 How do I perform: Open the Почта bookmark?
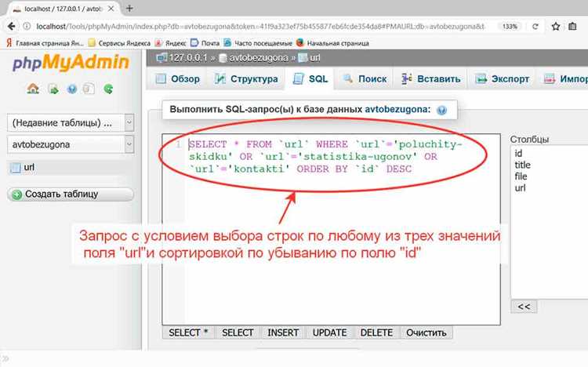click(205, 43)
